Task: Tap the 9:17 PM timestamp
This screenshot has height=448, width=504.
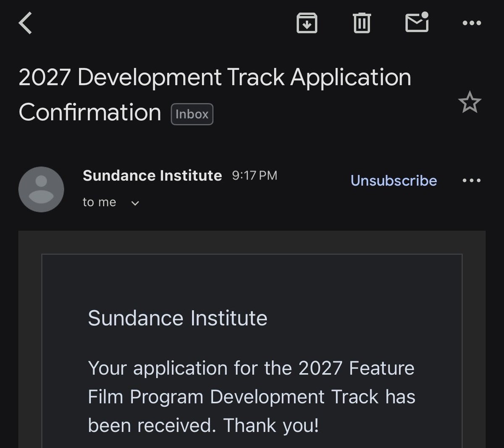Action: tap(255, 176)
